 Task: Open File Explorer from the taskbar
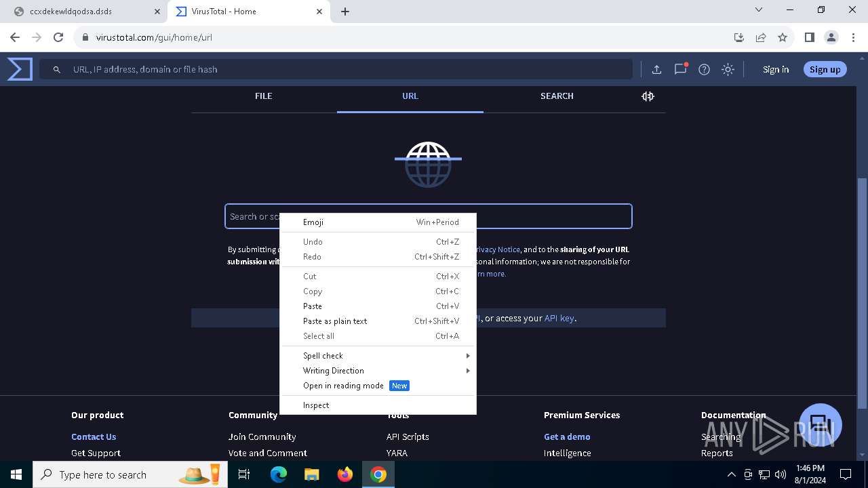[311, 474]
